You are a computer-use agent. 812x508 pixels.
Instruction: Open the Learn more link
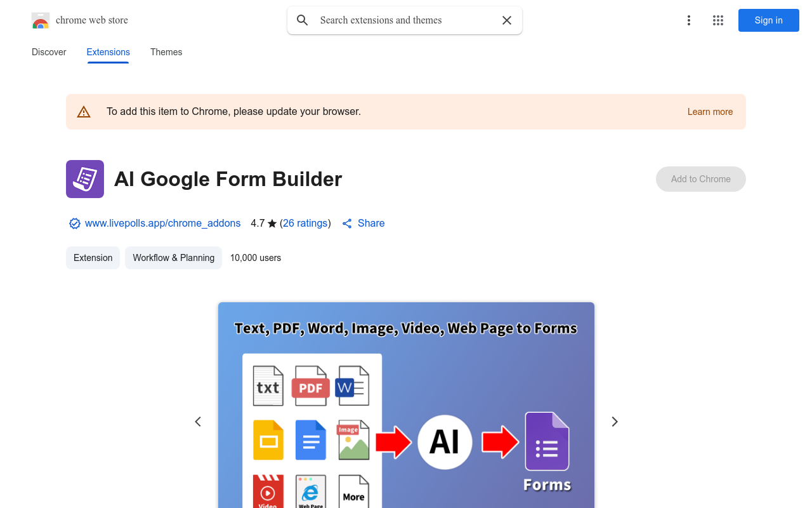[710, 112]
